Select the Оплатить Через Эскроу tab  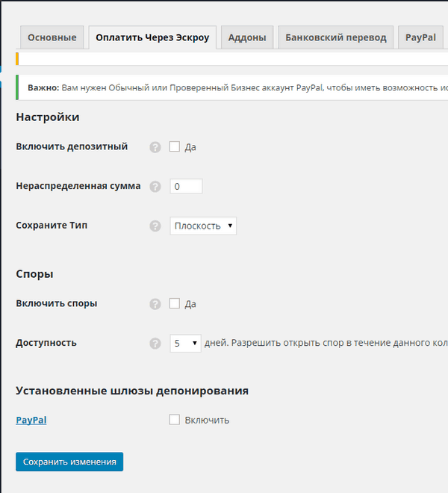(152, 37)
